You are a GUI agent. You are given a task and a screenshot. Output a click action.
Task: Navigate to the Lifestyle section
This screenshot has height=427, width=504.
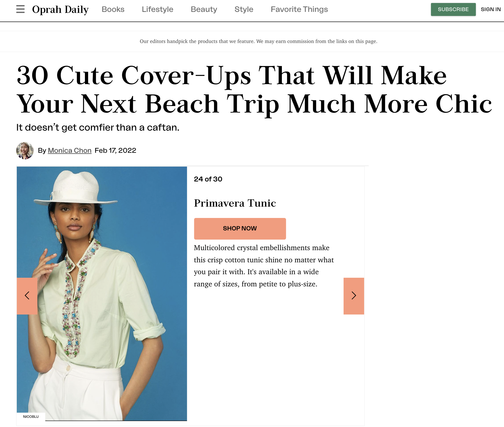157,9
